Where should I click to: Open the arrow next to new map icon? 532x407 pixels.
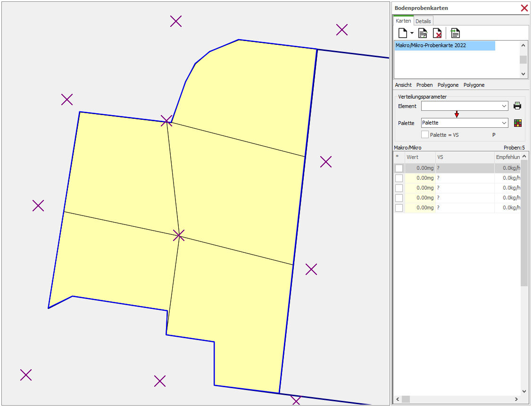[x=412, y=33]
